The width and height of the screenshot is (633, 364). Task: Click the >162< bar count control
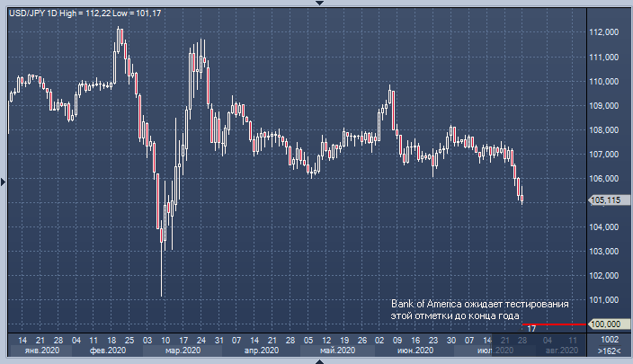coord(608,351)
